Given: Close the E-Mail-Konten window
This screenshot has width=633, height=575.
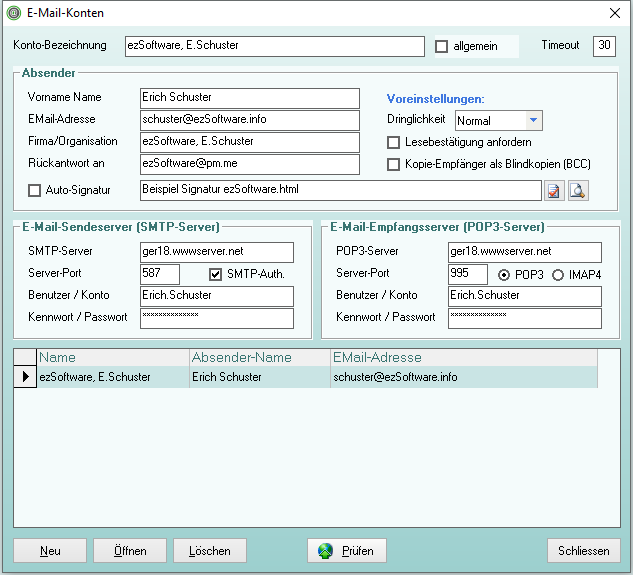Looking at the screenshot, I should [x=614, y=13].
